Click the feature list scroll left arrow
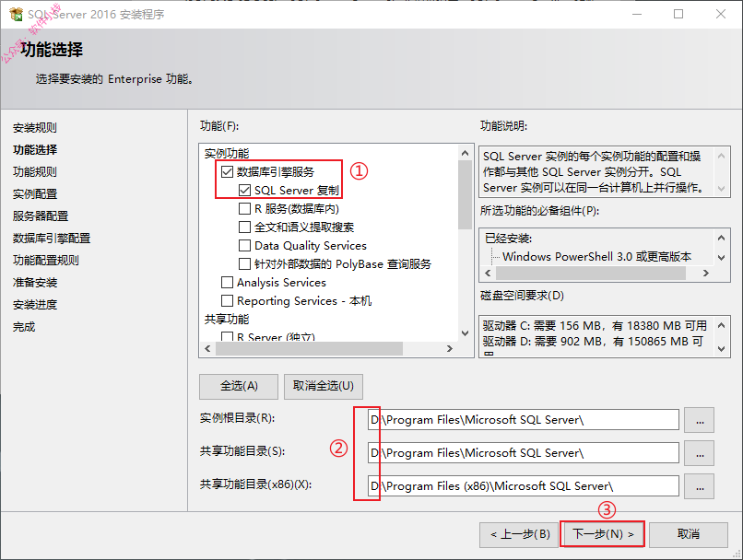The image size is (743, 560). 207,349
